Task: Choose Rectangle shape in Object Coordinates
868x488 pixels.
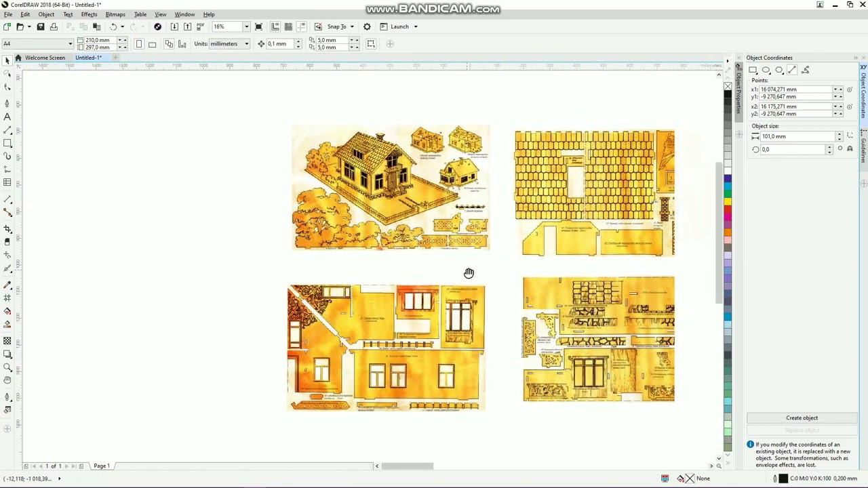Action: [x=753, y=70]
